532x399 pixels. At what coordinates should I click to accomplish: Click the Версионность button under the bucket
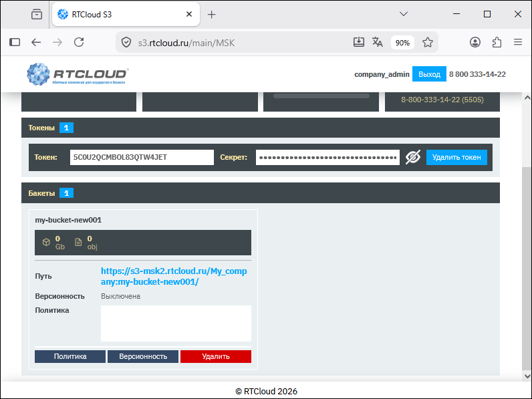(x=143, y=357)
